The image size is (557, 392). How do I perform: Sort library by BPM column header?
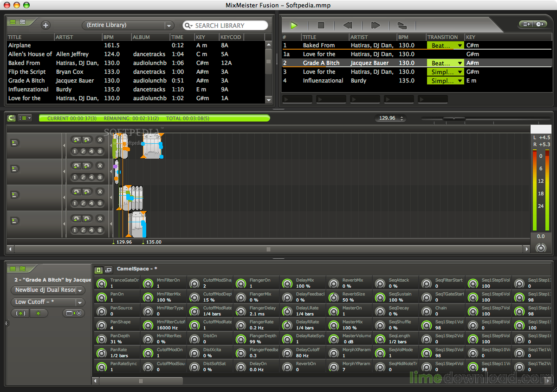116,37
